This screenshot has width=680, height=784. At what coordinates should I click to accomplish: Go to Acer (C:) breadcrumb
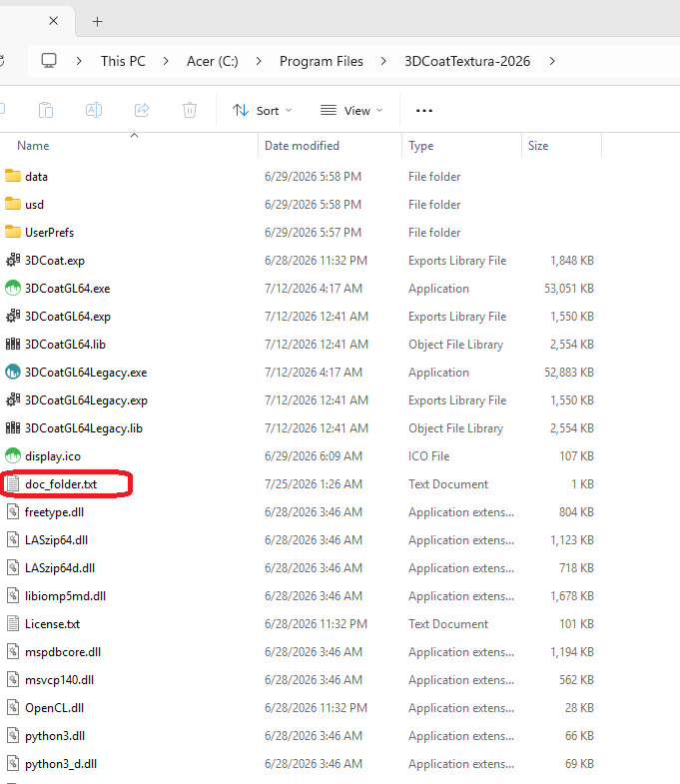pos(213,61)
